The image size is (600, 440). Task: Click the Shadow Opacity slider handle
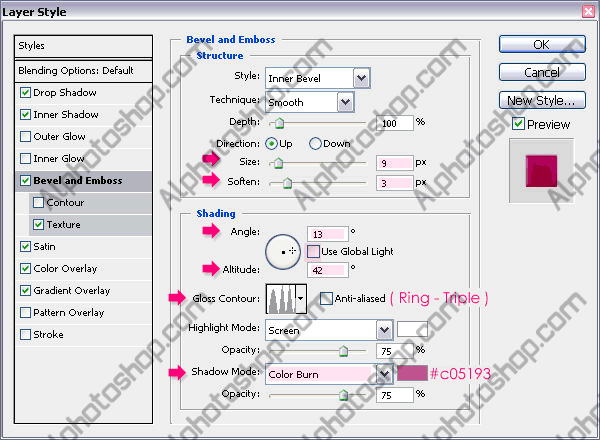pos(344,395)
